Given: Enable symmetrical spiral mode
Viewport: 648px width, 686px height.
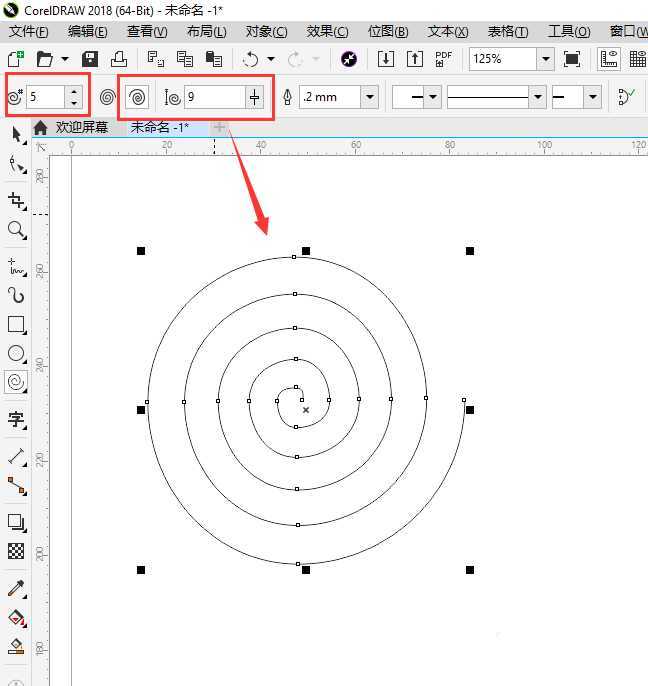Looking at the screenshot, I should click(x=108, y=97).
